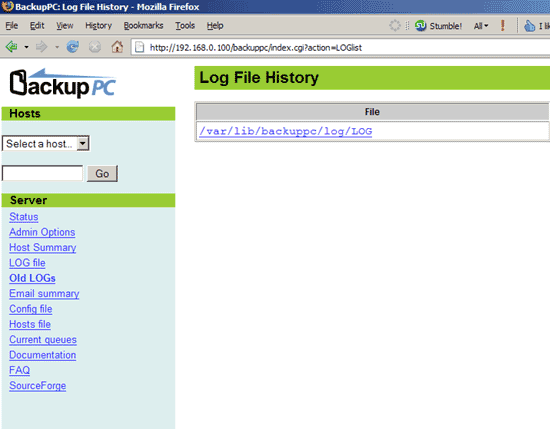Click the BackupPC logo

63,83
